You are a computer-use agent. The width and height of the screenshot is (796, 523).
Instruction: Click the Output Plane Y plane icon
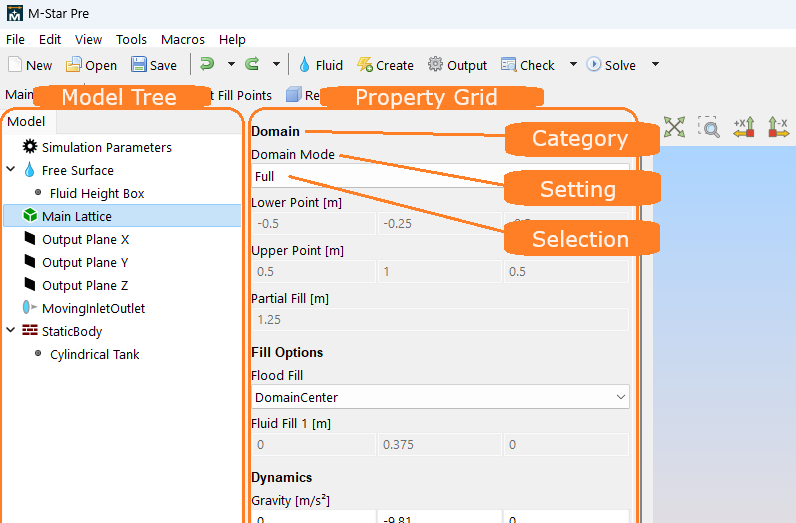pos(30,262)
